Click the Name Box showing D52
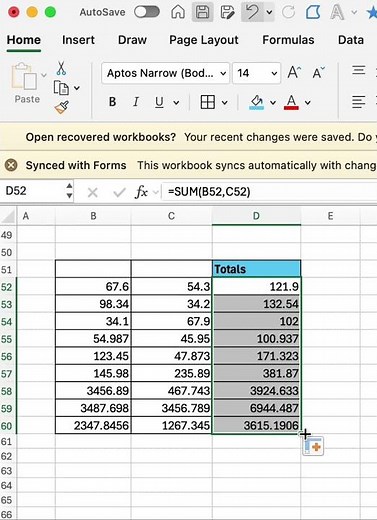Screen dimensions: 377x520 pos(32,191)
